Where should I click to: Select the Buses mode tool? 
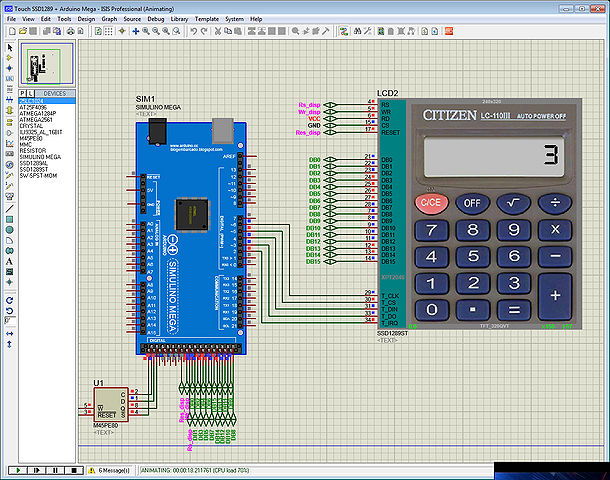[10, 100]
